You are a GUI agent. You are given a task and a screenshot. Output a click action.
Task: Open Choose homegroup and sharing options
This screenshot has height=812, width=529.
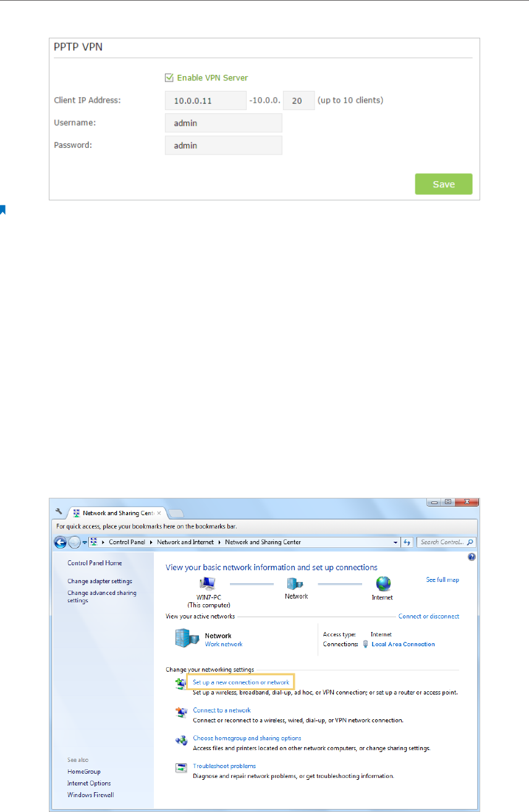(247, 738)
